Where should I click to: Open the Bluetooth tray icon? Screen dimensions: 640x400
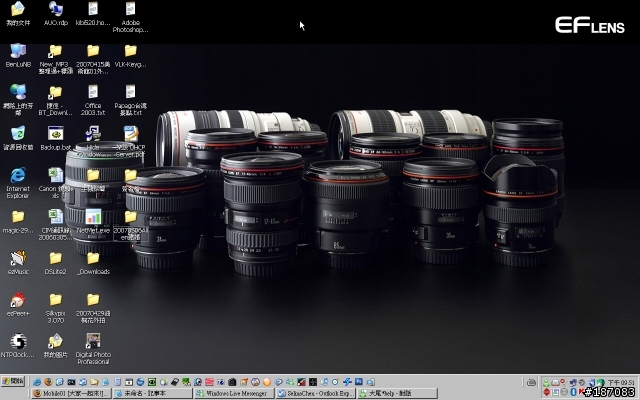tap(573, 392)
